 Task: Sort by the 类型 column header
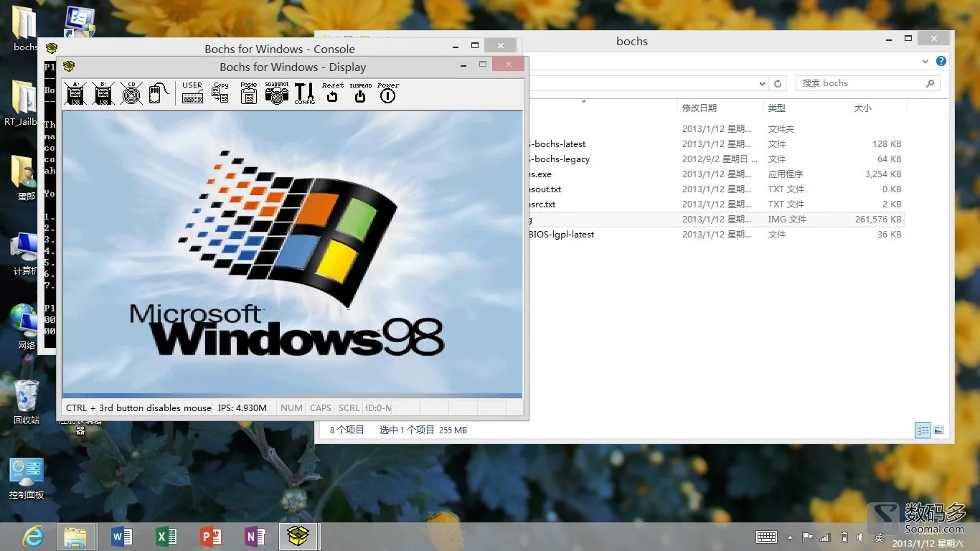coord(777,108)
